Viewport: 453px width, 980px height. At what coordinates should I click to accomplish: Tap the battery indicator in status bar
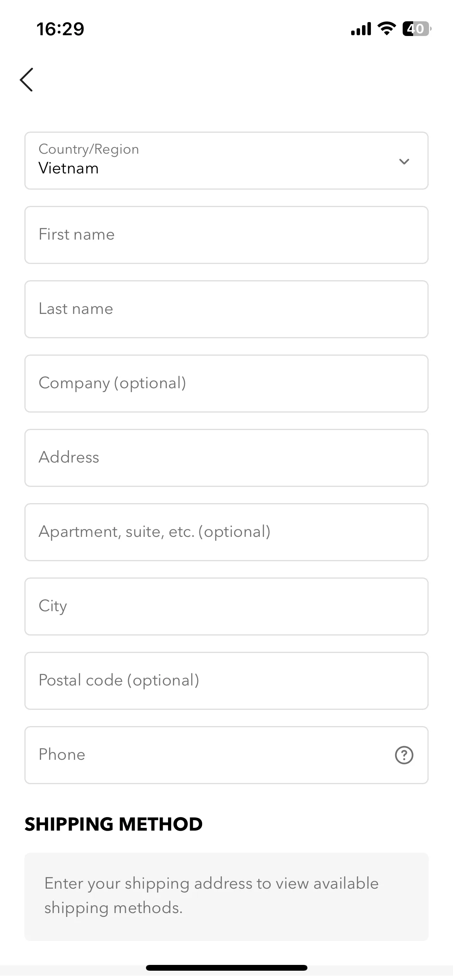point(417,29)
